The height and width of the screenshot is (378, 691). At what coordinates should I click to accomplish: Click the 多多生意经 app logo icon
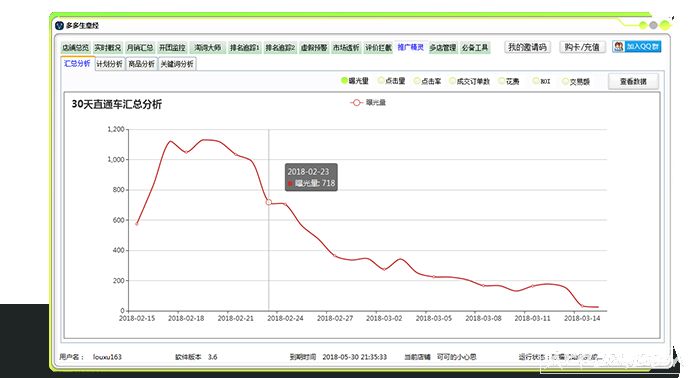coord(59,26)
